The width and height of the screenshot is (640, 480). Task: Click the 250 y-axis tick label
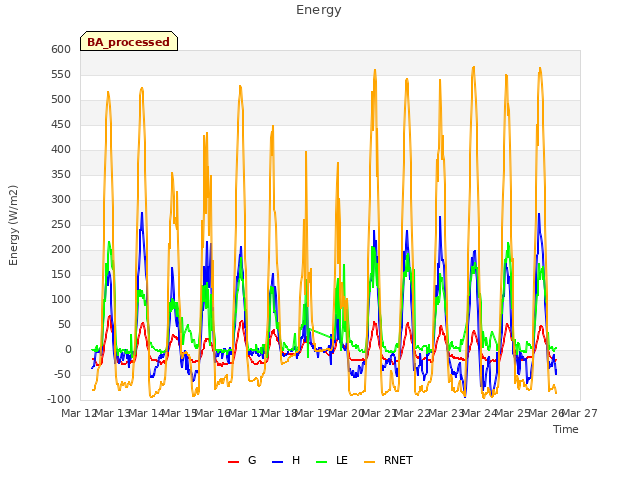tap(61, 224)
